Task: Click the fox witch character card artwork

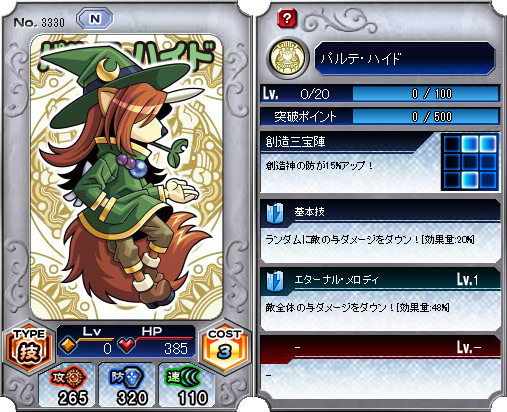Action: (126, 177)
